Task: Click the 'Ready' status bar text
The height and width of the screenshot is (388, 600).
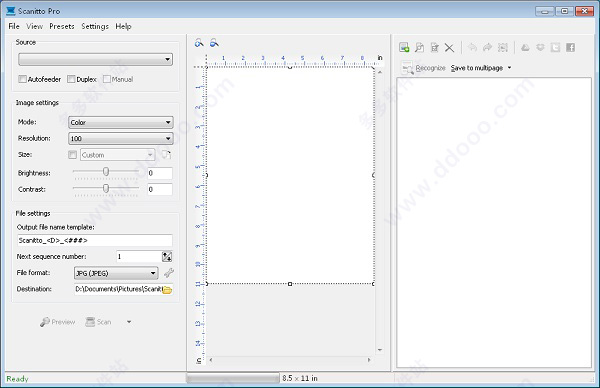Action: [17, 378]
